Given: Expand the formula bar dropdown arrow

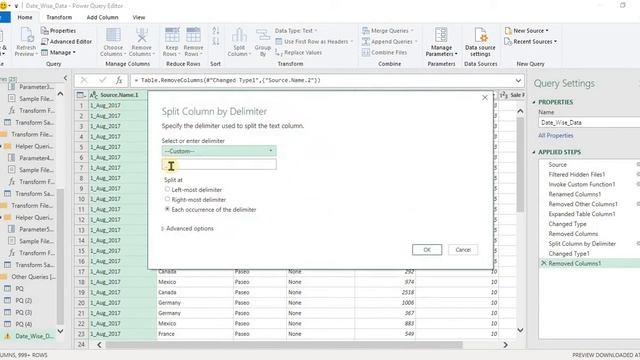Looking at the screenshot, I should tap(518, 80).
